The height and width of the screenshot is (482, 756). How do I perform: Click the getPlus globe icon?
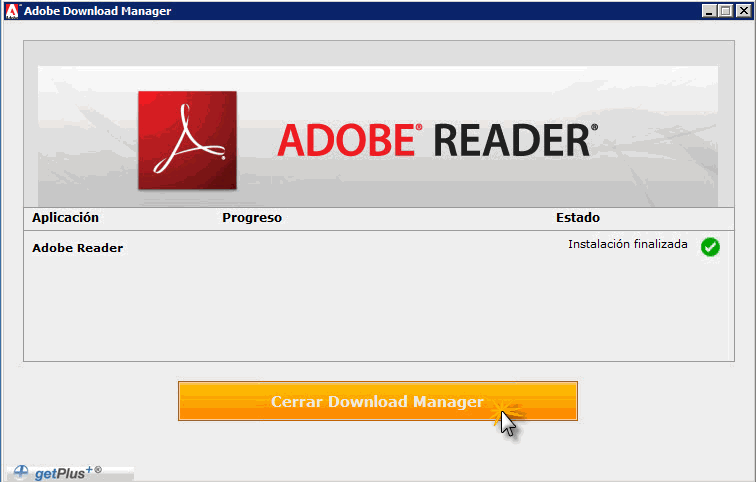tap(21, 471)
